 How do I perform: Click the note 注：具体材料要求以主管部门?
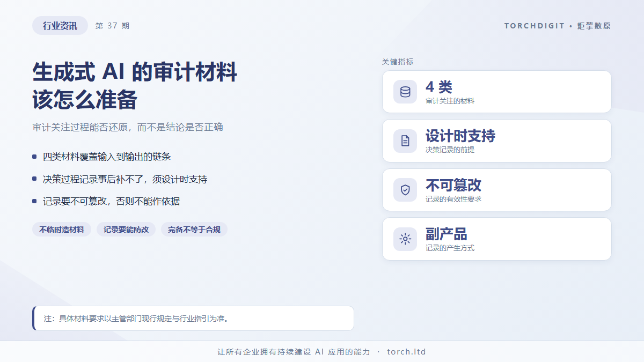(x=193, y=319)
